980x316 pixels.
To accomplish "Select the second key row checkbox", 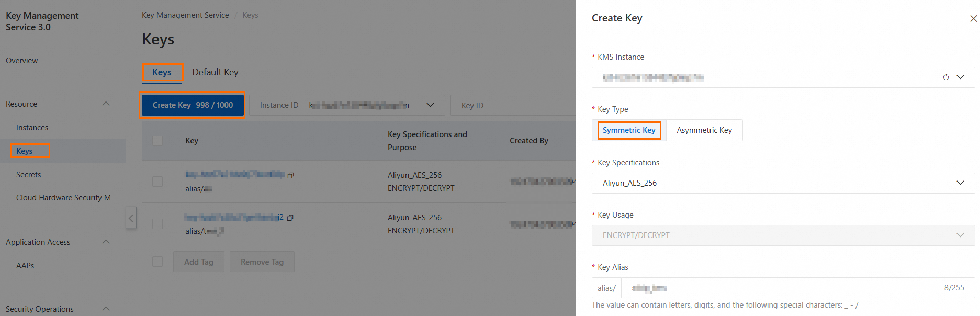I will click(157, 224).
